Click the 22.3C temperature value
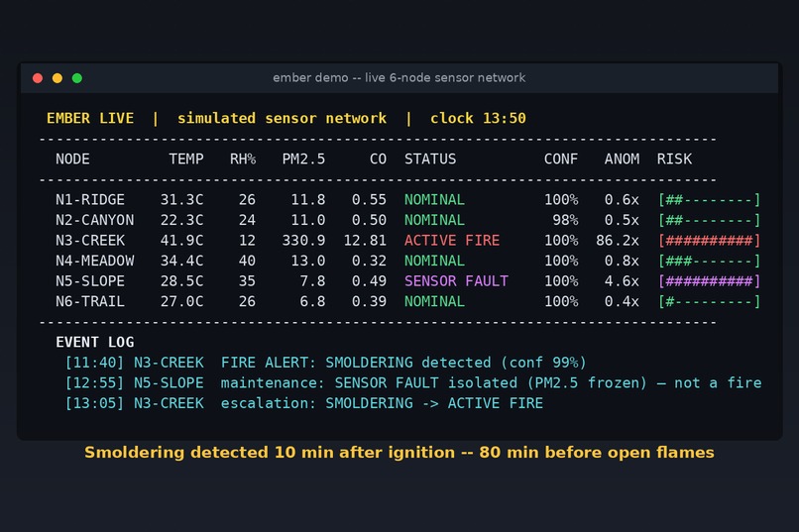799x532 pixels. [182, 220]
